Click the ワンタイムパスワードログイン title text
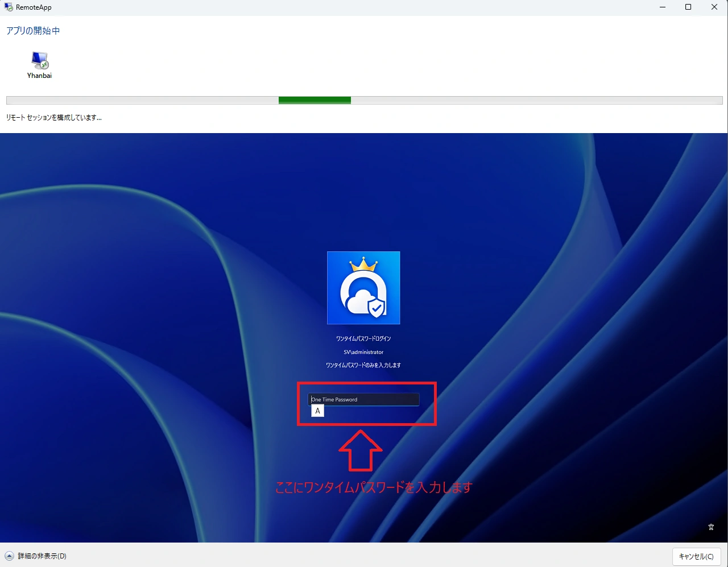Viewport: 728px width, 567px height. [363, 338]
